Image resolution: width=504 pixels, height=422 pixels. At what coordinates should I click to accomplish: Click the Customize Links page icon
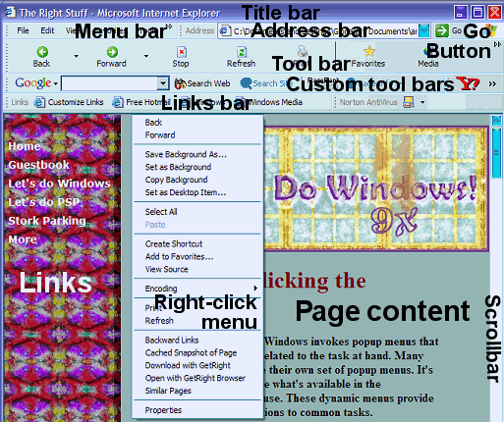(40, 102)
